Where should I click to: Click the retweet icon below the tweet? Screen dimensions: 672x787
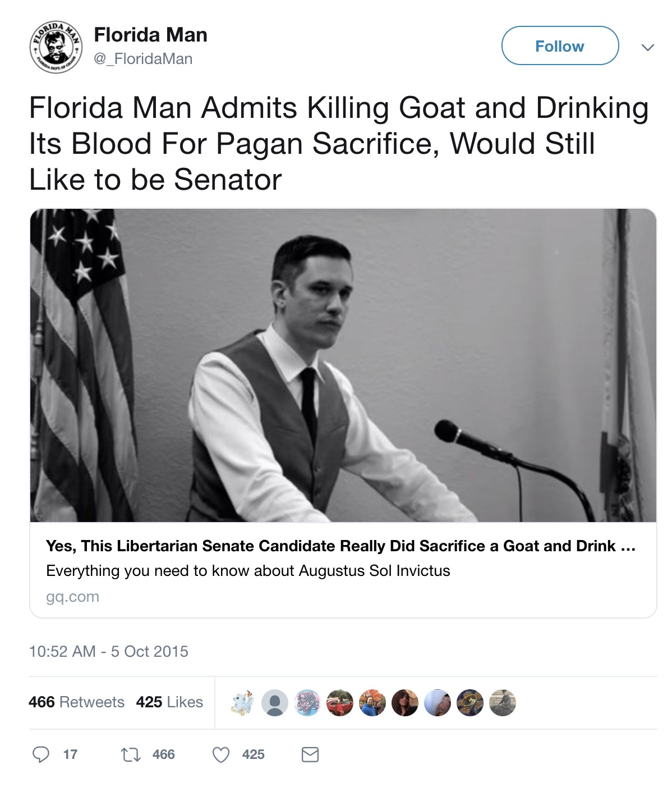point(130,754)
